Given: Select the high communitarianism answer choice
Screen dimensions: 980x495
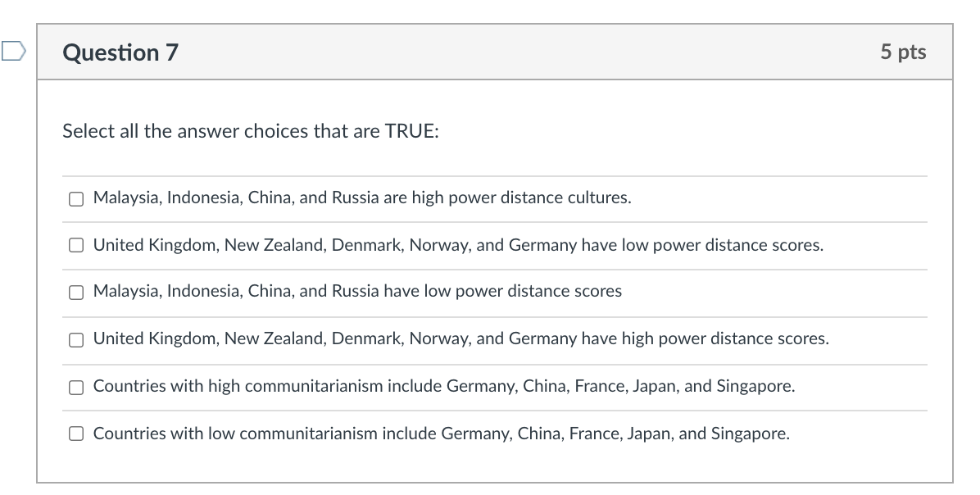Looking at the screenshot, I should (x=75, y=386).
